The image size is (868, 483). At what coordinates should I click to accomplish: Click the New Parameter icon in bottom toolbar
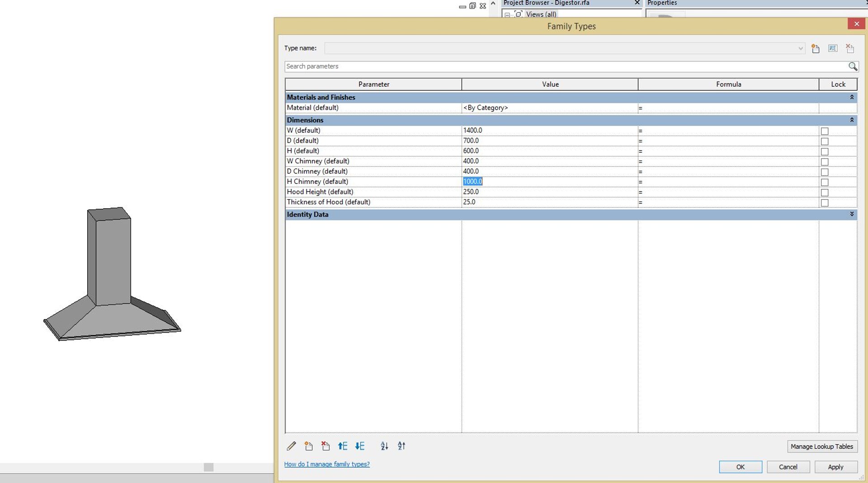309,446
